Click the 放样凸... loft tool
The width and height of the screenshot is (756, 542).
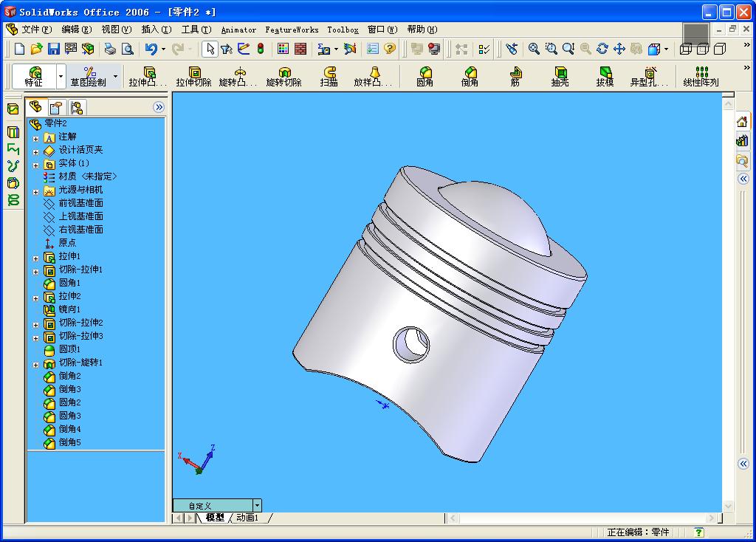point(373,77)
